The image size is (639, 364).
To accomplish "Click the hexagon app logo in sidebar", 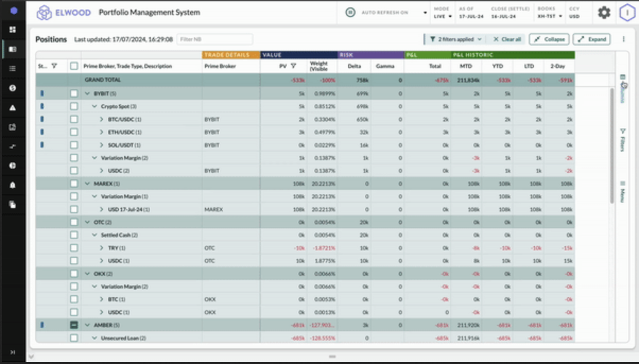I will coord(13,11).
